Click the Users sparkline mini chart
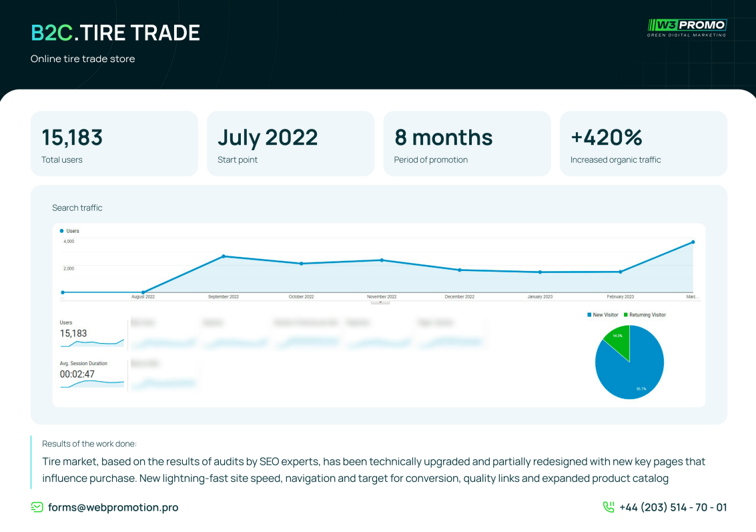The width and height of the screenshot is (756, 532). coord(92,343)
